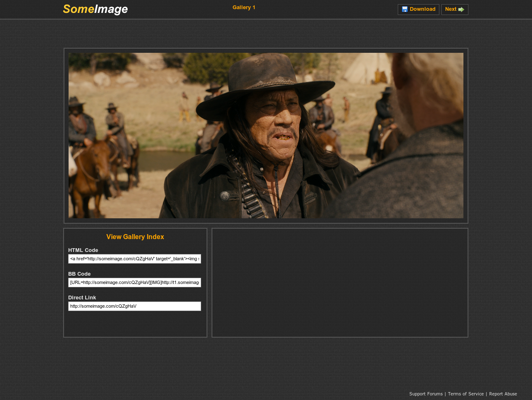Click the SomeImage logo

[x=95, y=10]
